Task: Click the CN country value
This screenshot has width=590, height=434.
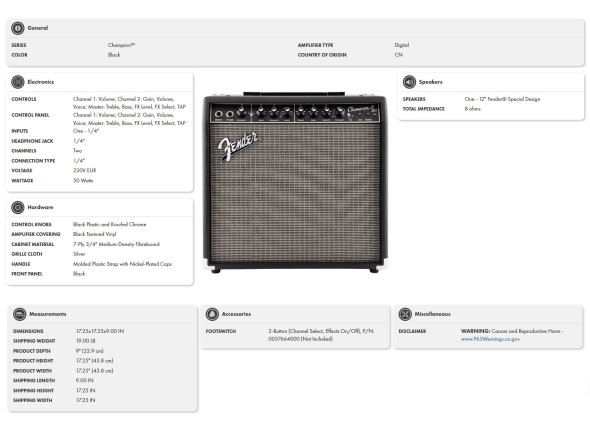Action: pos(398,55)
